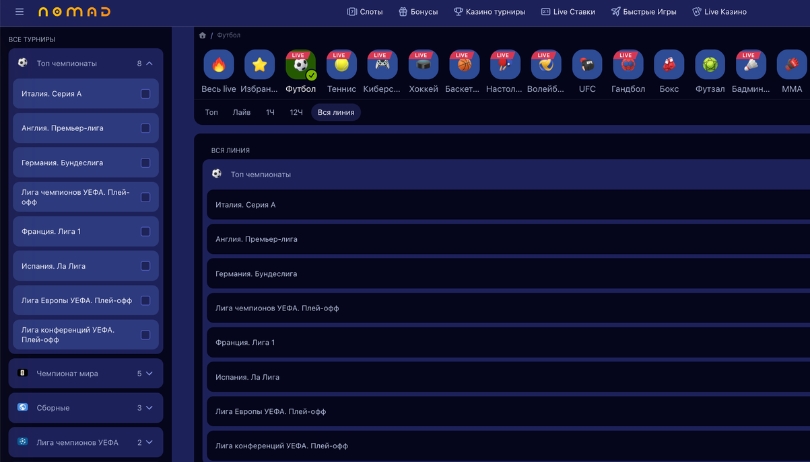Open the Весь live sports icon
This screenshot has width=810, height=462.
(219, 65)
